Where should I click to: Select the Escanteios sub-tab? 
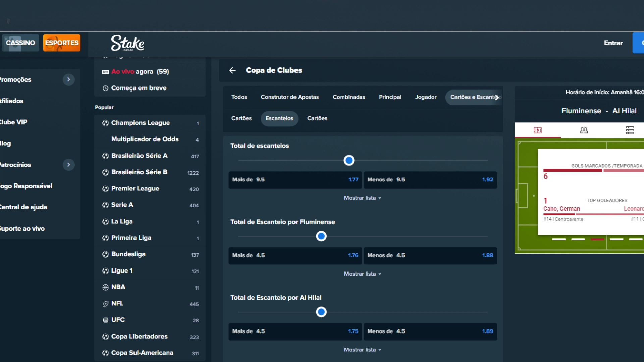click(x=279, y=118)
